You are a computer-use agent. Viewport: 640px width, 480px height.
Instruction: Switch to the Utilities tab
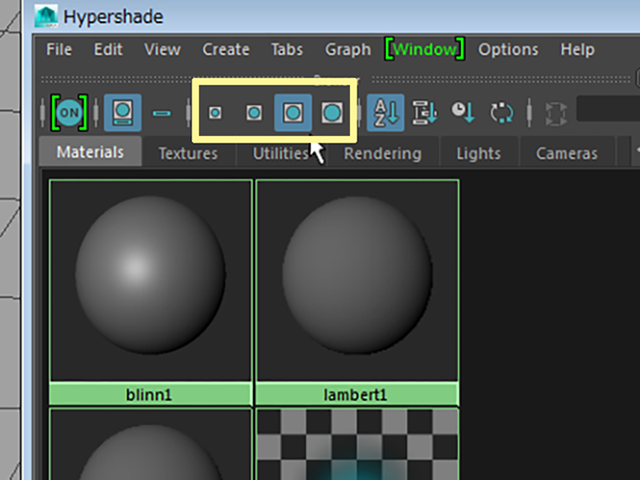[281, 153]
